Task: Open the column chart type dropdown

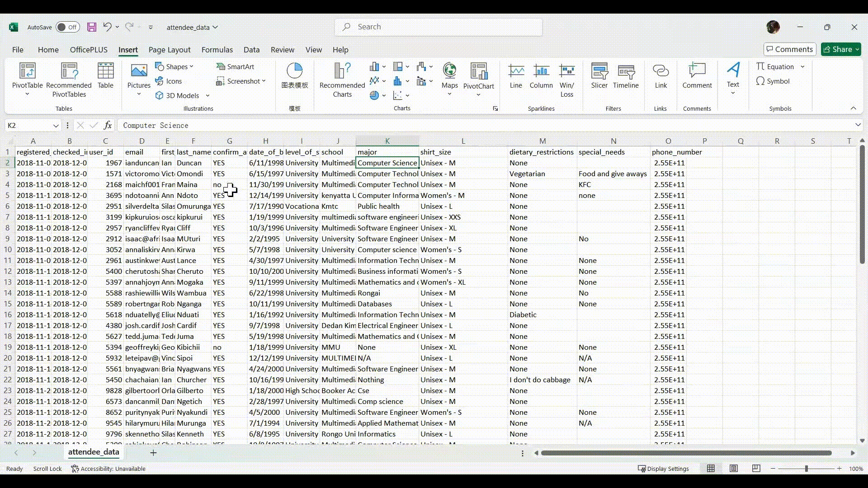Action: [384, 67]
